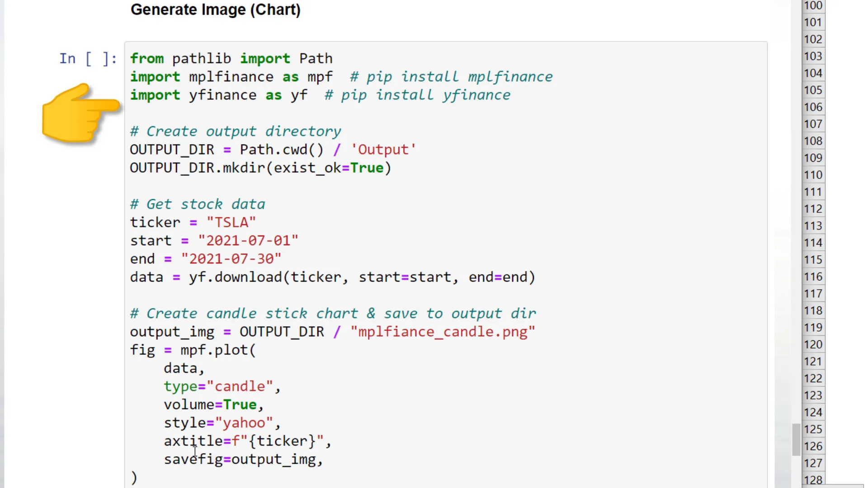Click the end date "2021-07-30" string
The image size is (868, 488).
coord(231,259)
